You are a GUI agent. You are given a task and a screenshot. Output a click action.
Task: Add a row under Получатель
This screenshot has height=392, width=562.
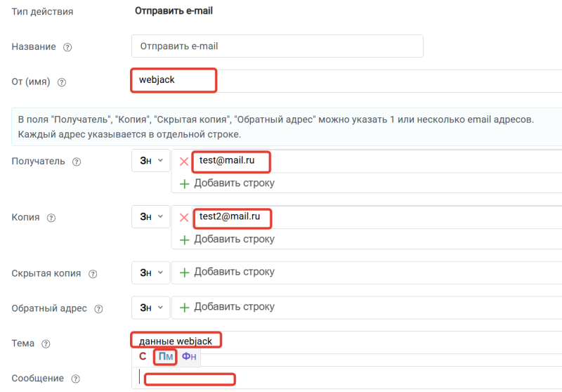coord(227,183)
